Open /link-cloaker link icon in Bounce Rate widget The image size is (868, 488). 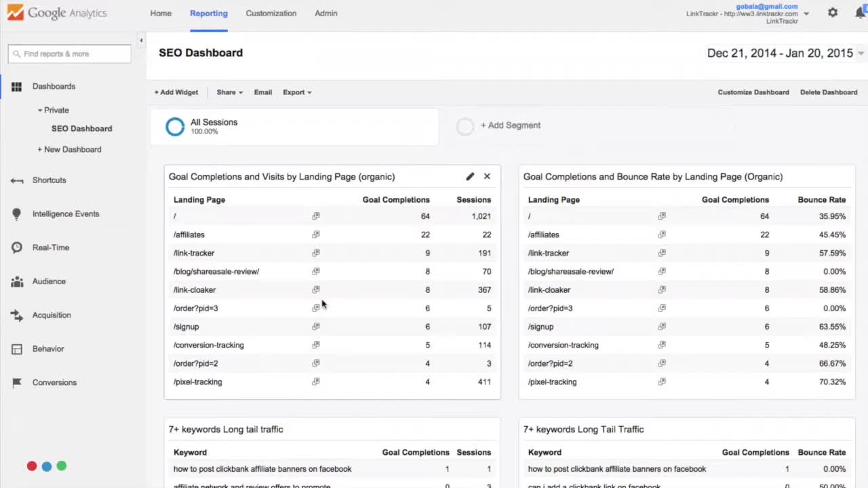[x=662, y=289]
